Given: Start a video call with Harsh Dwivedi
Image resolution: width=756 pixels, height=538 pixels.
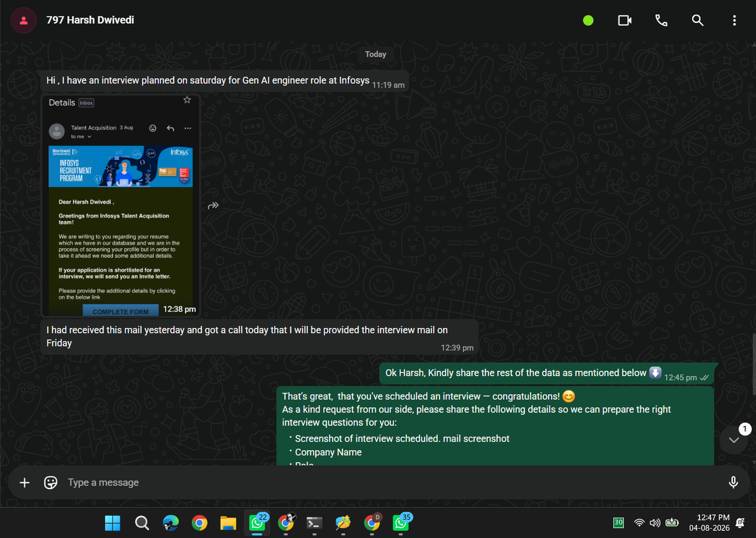Looking at the screenshot, I should pos(624,20).
